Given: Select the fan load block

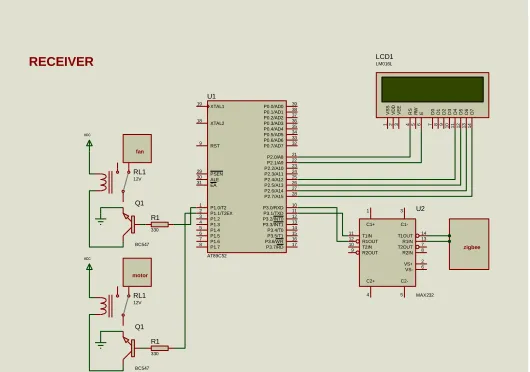Looking at the screenshot, I should pyautogui.click(x=137, y=148).
